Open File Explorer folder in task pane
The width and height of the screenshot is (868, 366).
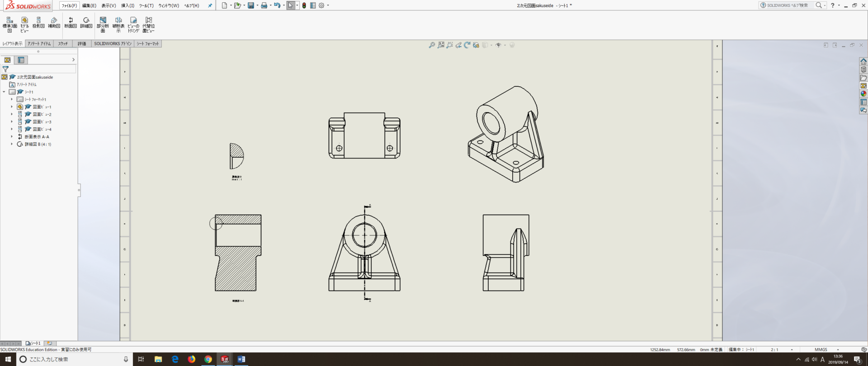863,78
